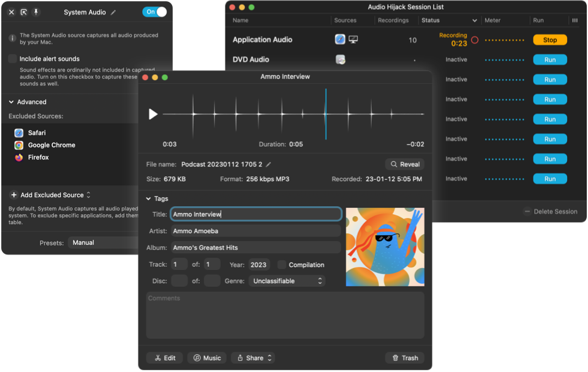
Task: Click the Chrome app icon in excluded list
Action: click(x=19, y=145)
